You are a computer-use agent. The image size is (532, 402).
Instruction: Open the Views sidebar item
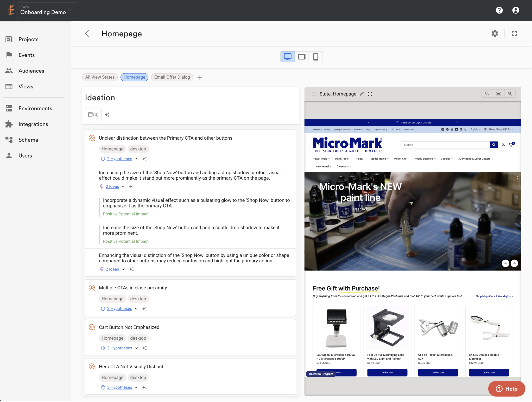26,86
